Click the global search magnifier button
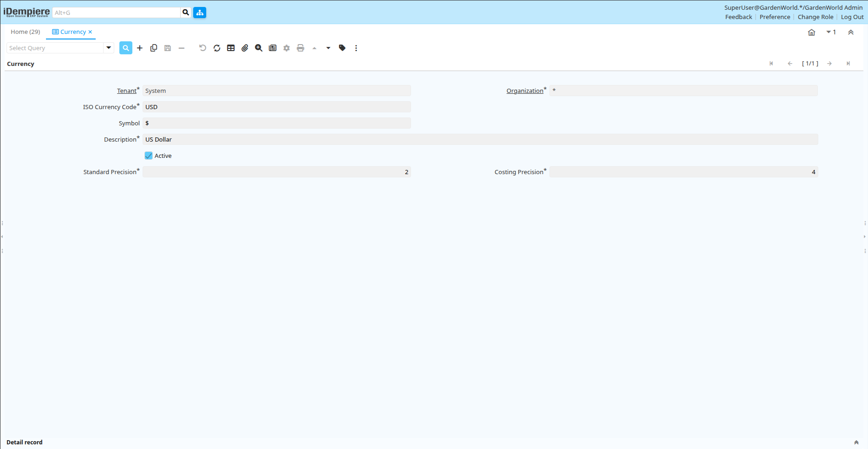Screen dimensions: 868x449 point(186,13)
